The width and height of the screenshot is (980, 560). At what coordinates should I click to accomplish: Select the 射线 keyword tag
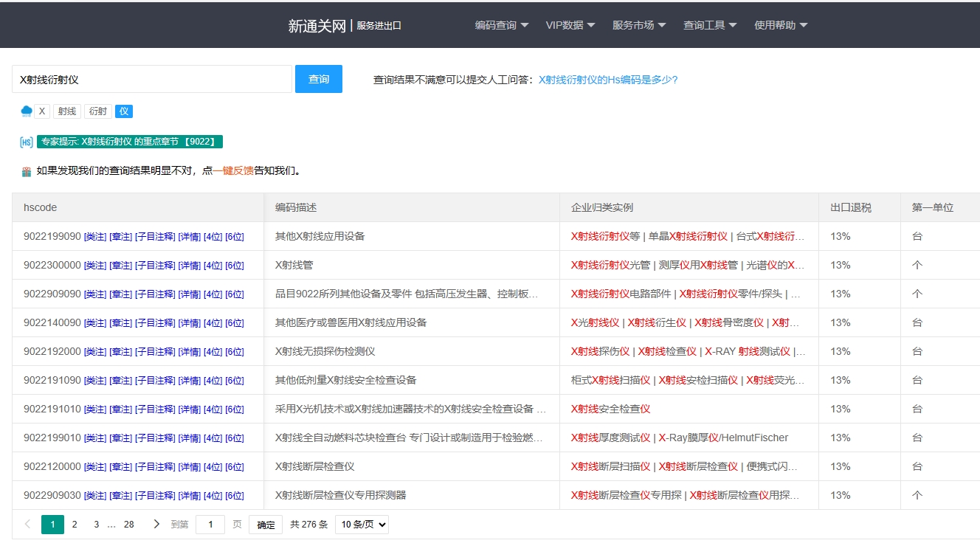67,111
